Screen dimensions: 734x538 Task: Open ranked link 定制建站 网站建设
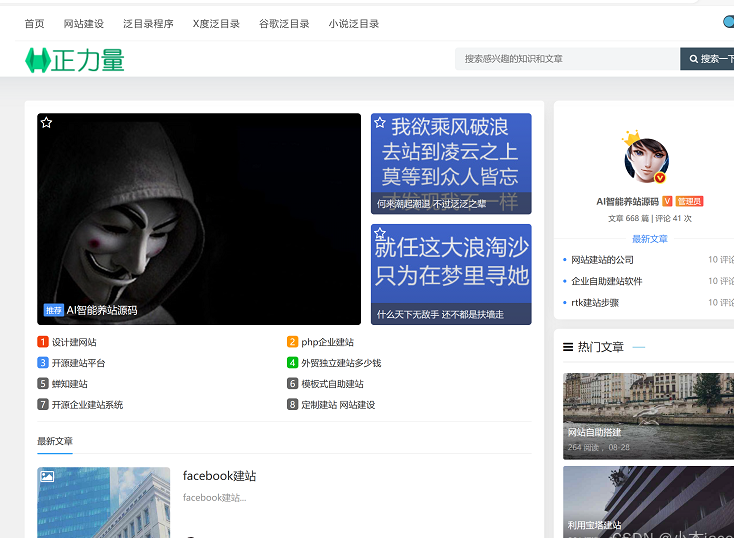(x=338, y=405)
